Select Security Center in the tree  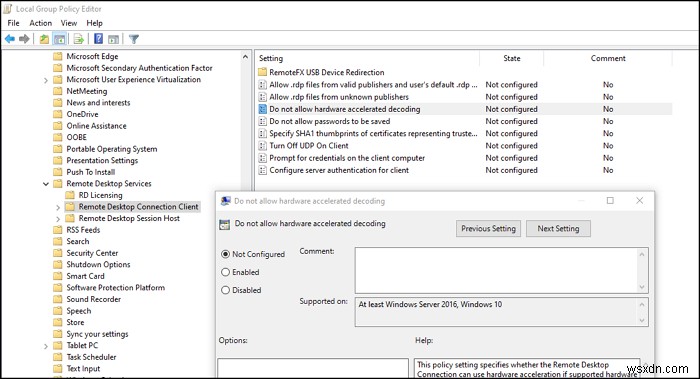pos(92,253)
